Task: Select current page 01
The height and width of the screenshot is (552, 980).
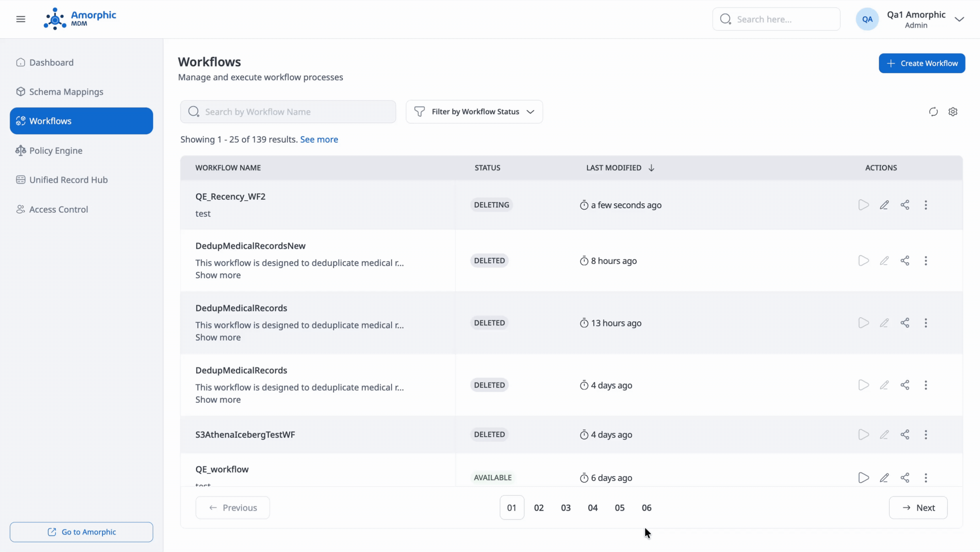Action: tap(512, 507)
